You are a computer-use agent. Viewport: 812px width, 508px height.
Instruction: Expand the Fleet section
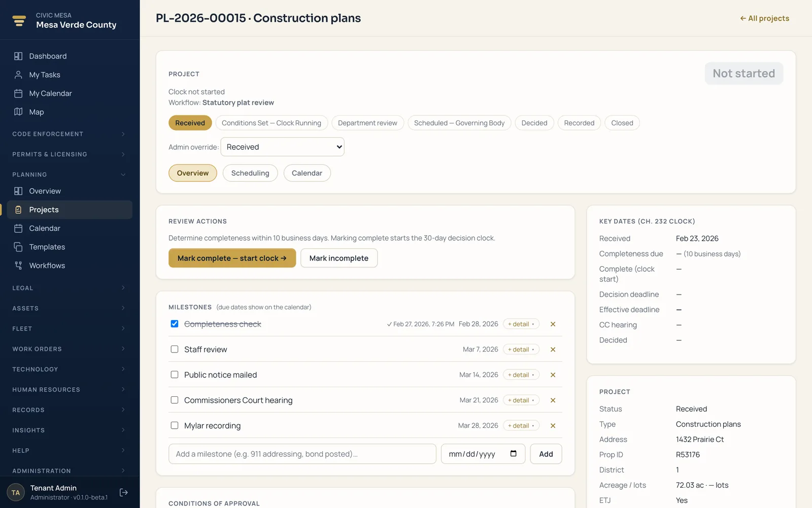70,329
